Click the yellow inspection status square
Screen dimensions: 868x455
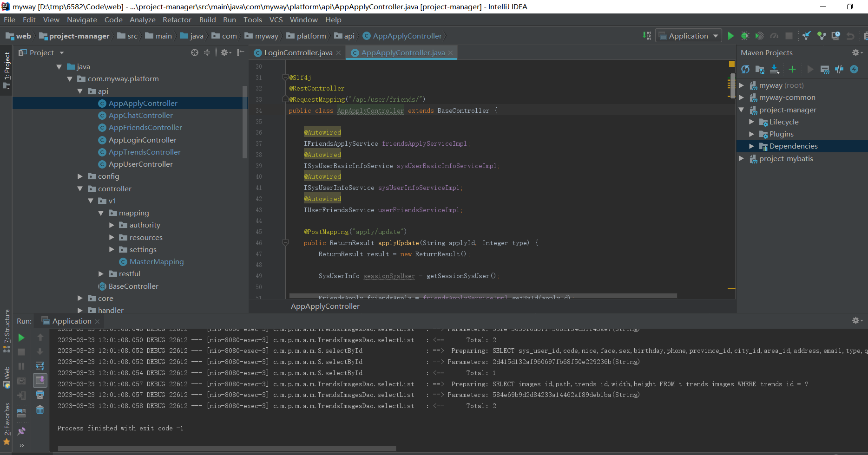click(732, 64)
